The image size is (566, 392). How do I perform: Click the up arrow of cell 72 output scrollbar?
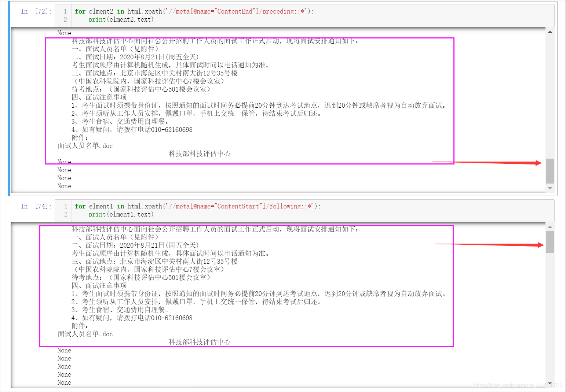click(550, 32)
